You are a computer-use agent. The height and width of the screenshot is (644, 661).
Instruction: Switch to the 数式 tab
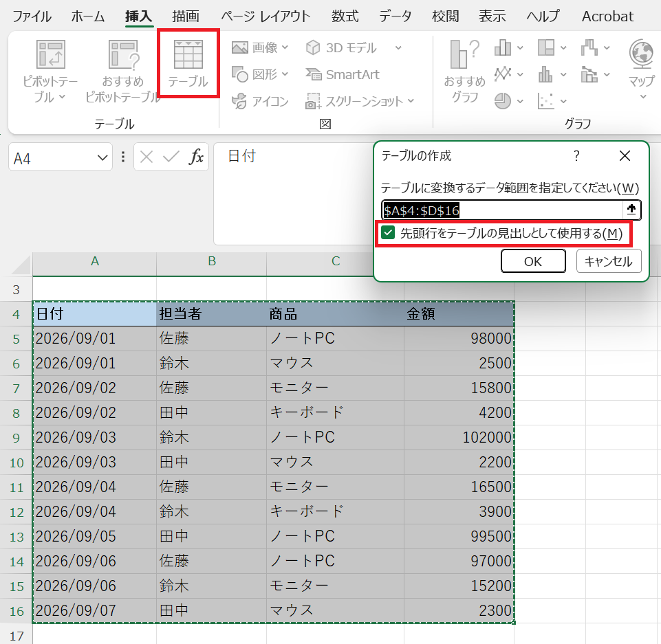coord(345,16)
